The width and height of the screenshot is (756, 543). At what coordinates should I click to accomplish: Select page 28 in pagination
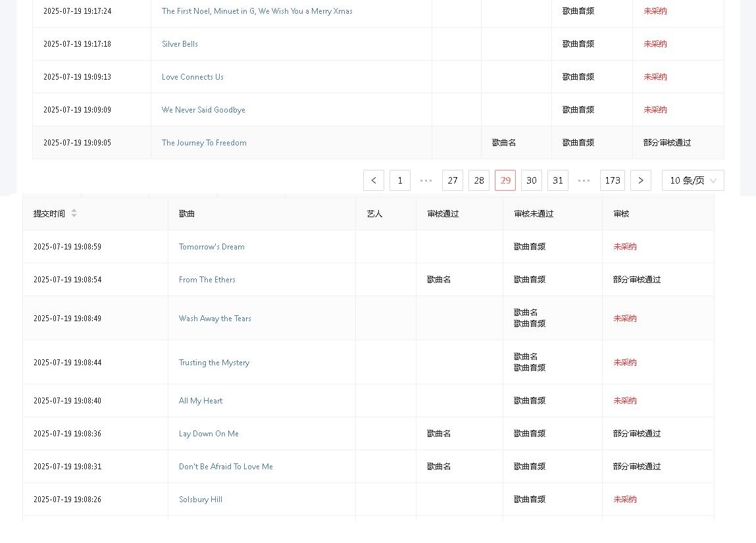(479, 180)
